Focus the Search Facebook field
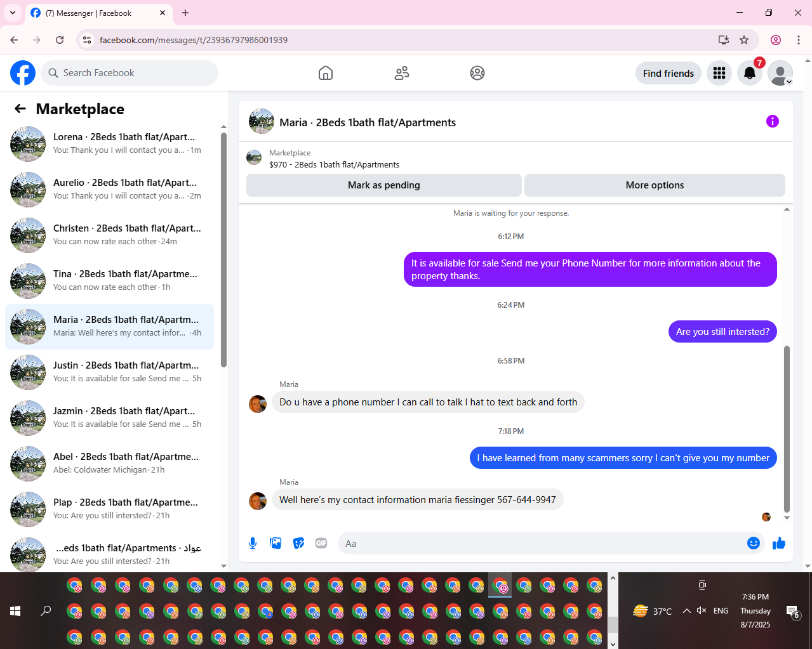Screen dimensions: 812x649 (130, 73)
